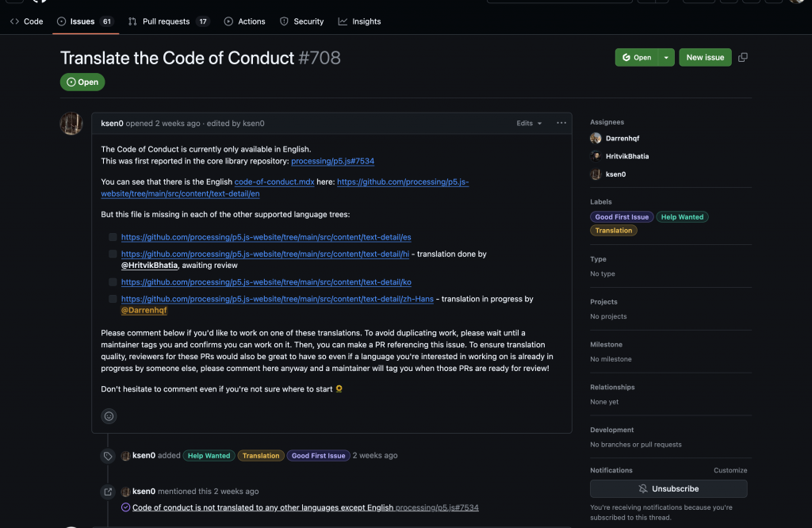Check the text-detail/es task checkbox
The image size is (812, 528).
[x=113, y=237]
